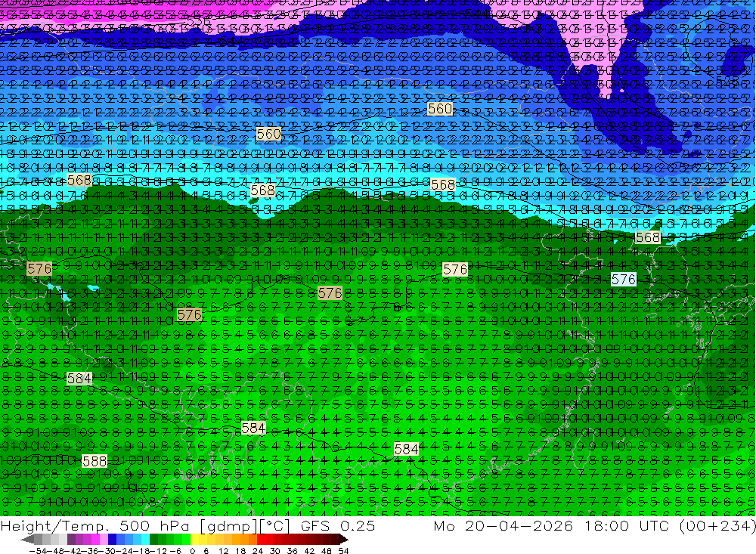This screenshot has width=756, height=554.
Task: Click the "[°C]" unit label in the caption
Action: click(275, 527)
